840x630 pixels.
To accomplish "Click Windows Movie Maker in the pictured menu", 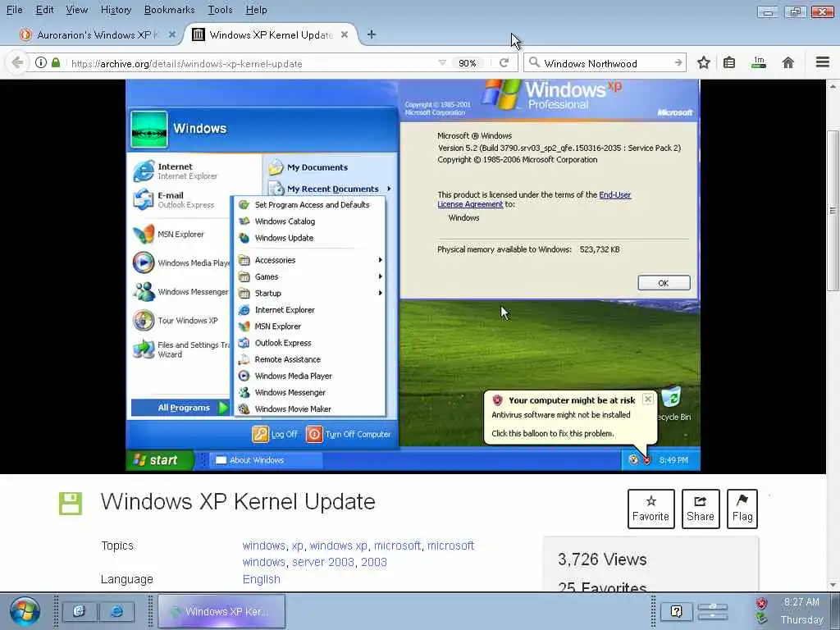I will [x=293, y=409].
